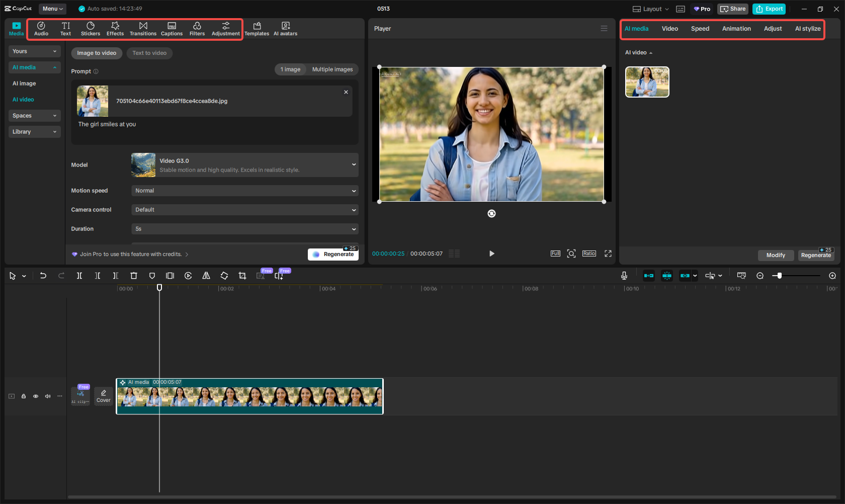
Task: Click the Export button
Action: coord(769,9)
